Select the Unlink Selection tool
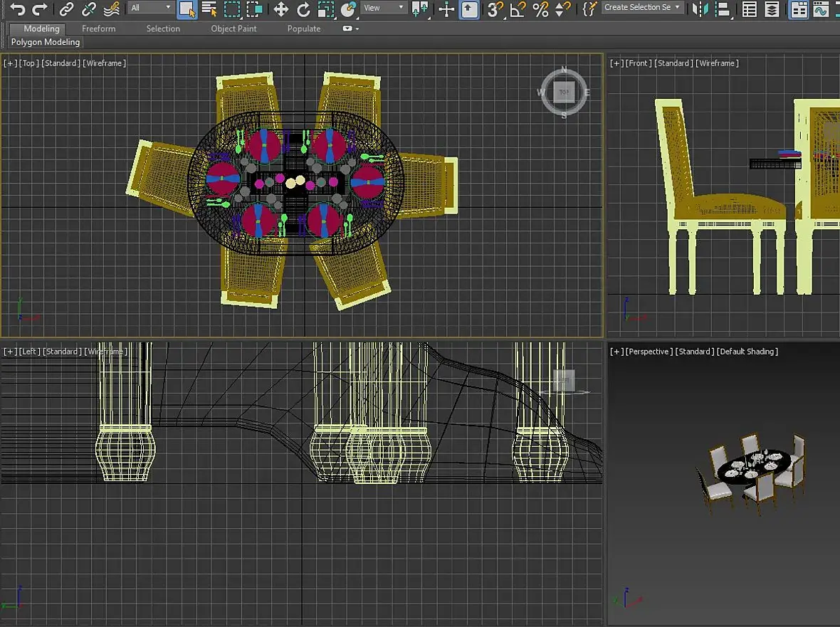Viewport: 840px width, 627px height. tap(89, 9)
